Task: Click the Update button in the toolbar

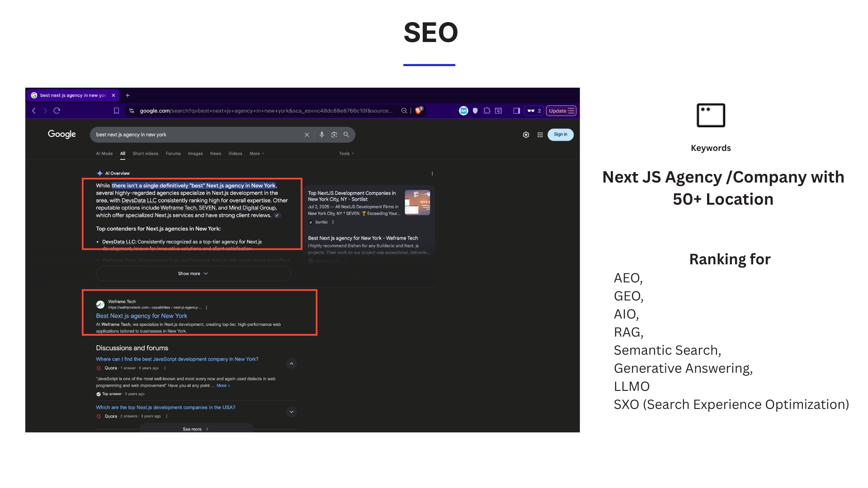Action: click(561, 111)
